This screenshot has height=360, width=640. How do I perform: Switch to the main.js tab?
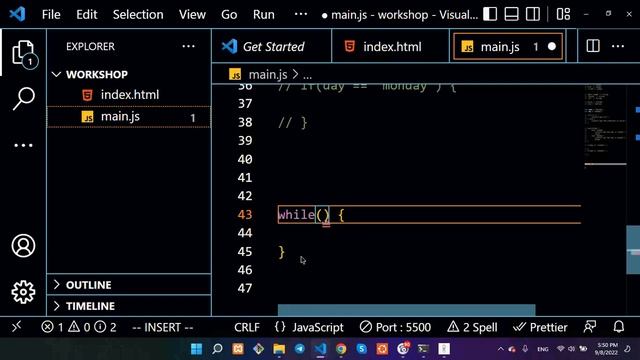coord(508,47)
